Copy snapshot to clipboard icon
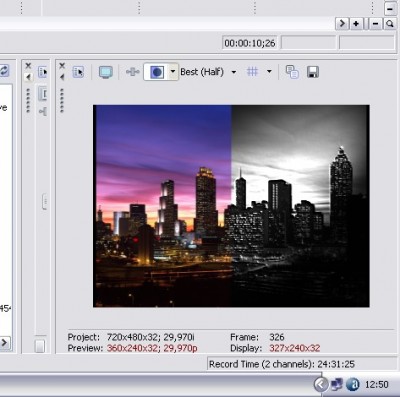400x397 pixels. pyautogui.click(x=292, y=72)
